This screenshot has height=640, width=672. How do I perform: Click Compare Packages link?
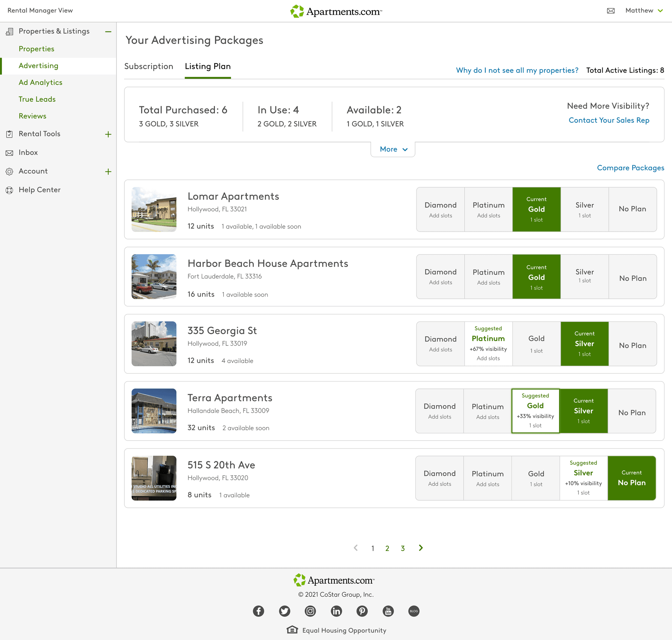tap(630, 168)
